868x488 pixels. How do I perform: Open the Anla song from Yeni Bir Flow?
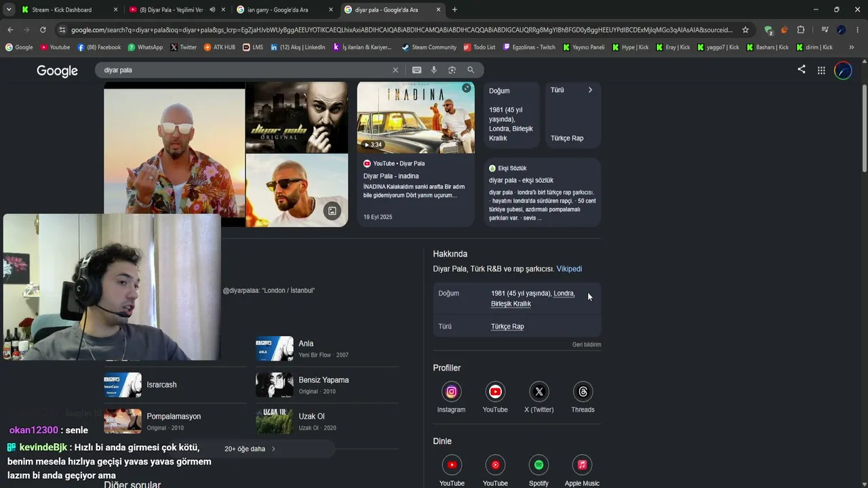tap(327, 348)
